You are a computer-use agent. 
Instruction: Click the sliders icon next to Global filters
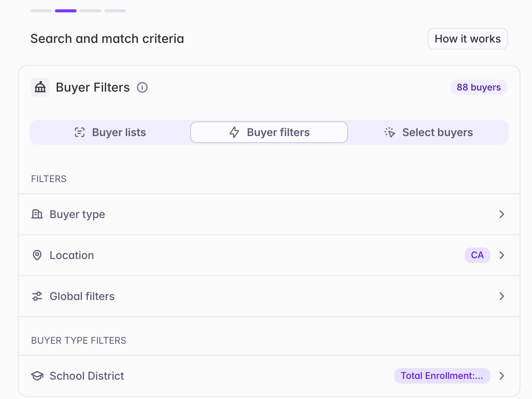[x=37, y=296]
